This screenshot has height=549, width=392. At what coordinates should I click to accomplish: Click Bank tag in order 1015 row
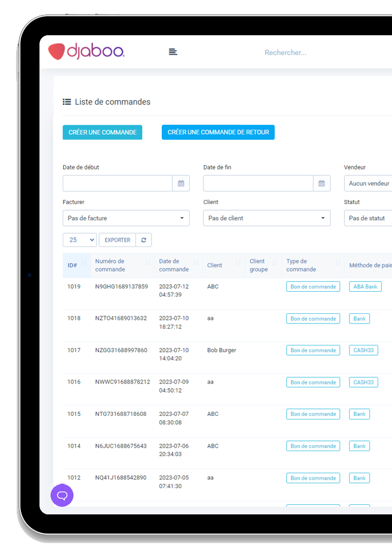pyautogui.click(x=359, y=414)
